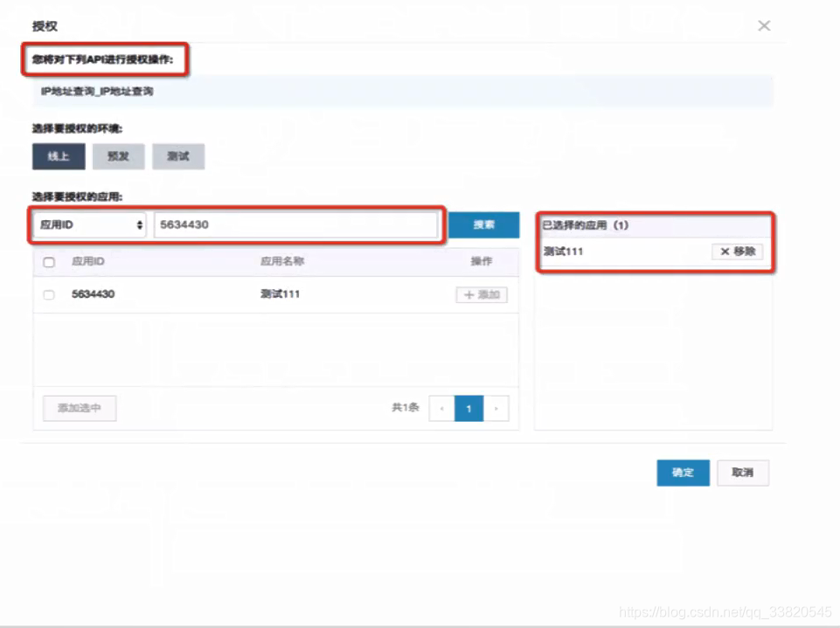The image size is (840, 628).
Task: Select the 线上 environment tab
Action: point(59,156)
